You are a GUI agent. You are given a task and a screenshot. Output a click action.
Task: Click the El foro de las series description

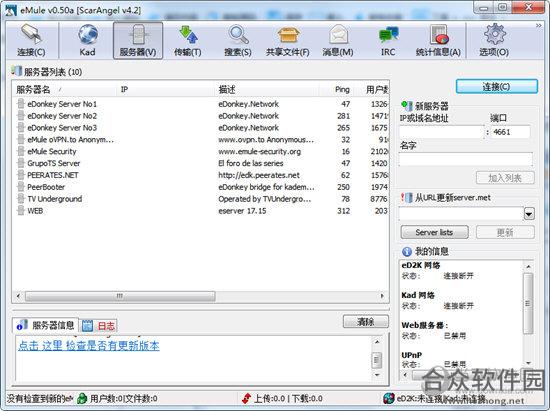click(251, 163)
